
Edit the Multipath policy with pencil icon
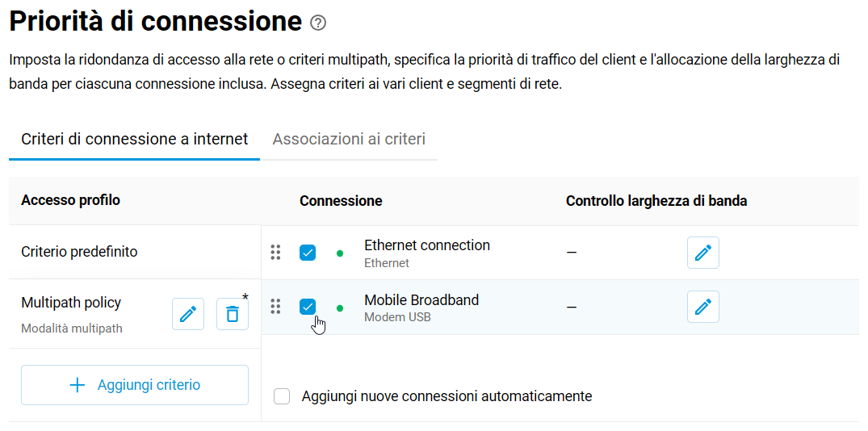tap(188, 314)
